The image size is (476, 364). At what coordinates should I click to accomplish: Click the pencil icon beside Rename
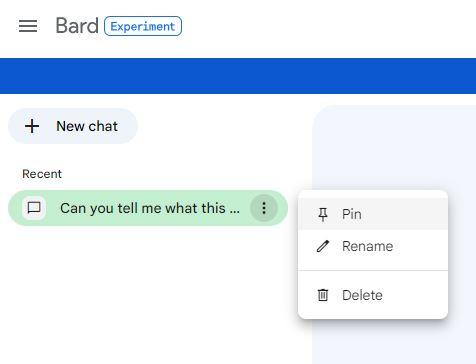[x=323, y=246]
